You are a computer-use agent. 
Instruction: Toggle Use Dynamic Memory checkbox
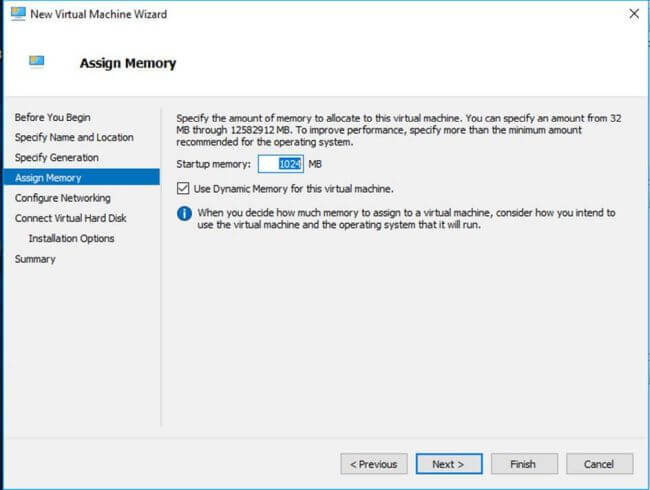pos(183,189)
